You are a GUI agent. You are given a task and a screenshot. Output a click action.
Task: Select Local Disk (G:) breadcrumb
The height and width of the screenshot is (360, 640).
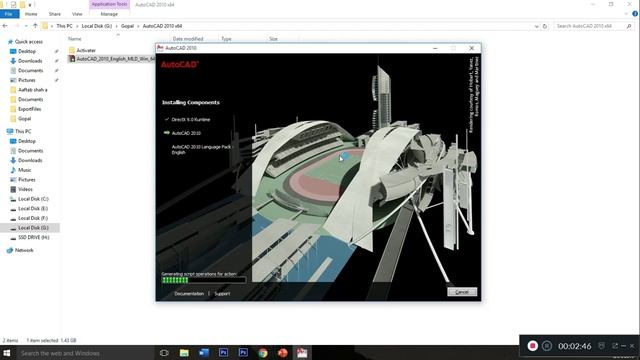[x=97, y=26]
